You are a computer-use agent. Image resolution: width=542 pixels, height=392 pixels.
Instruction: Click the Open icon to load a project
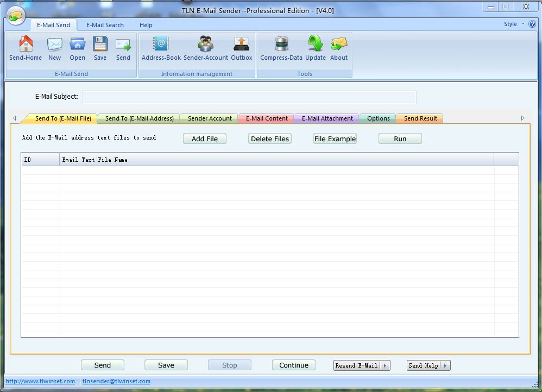pos(77,48)
